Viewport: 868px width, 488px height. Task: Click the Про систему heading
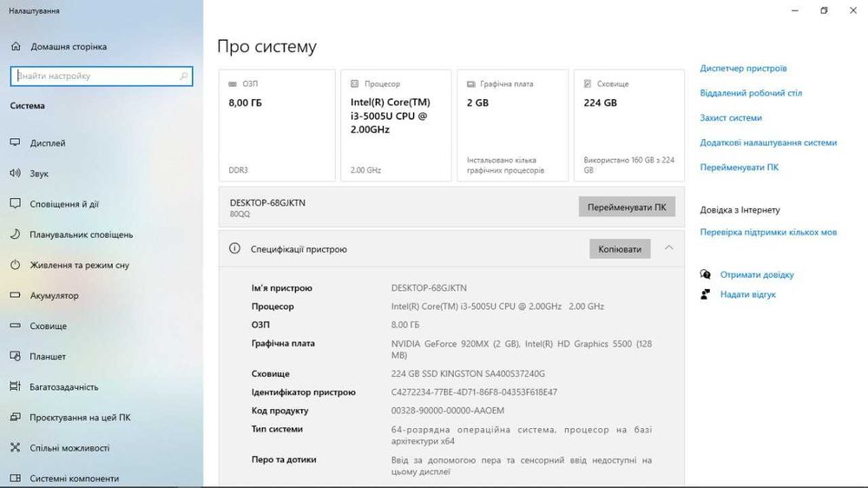click(x=266, y=47)
